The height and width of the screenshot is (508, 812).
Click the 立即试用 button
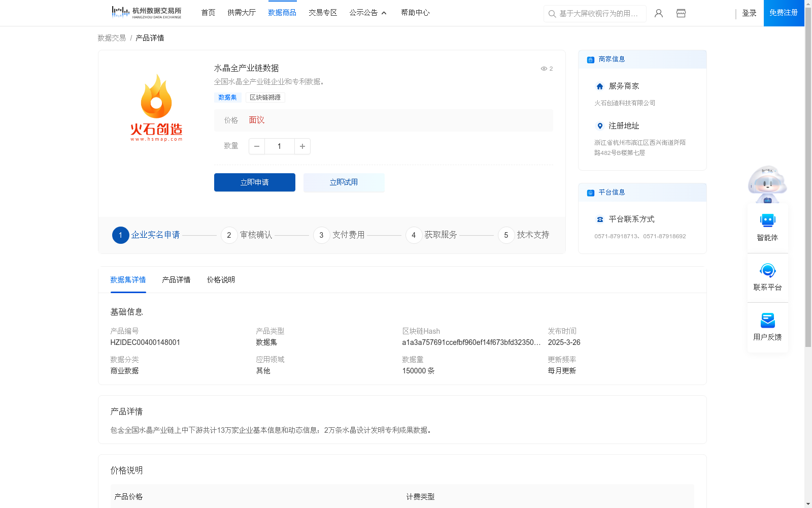[x=344, y=182]
